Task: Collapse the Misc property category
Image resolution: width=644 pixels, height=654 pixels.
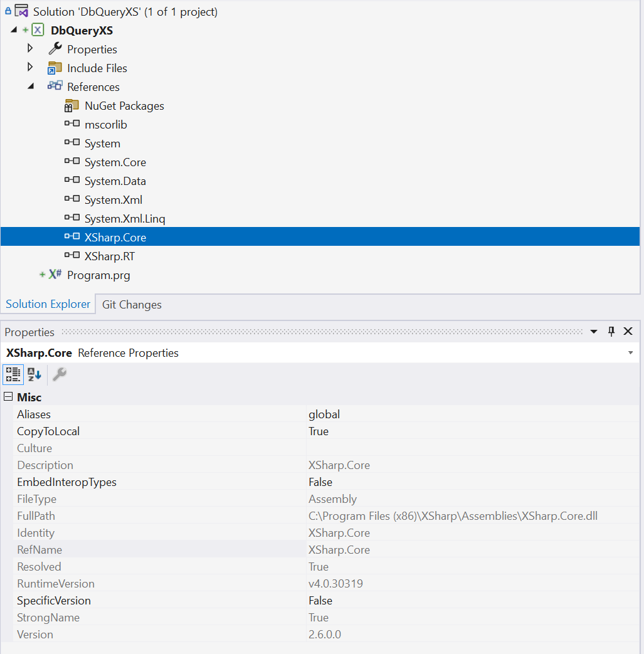Action: pos(8,396)
